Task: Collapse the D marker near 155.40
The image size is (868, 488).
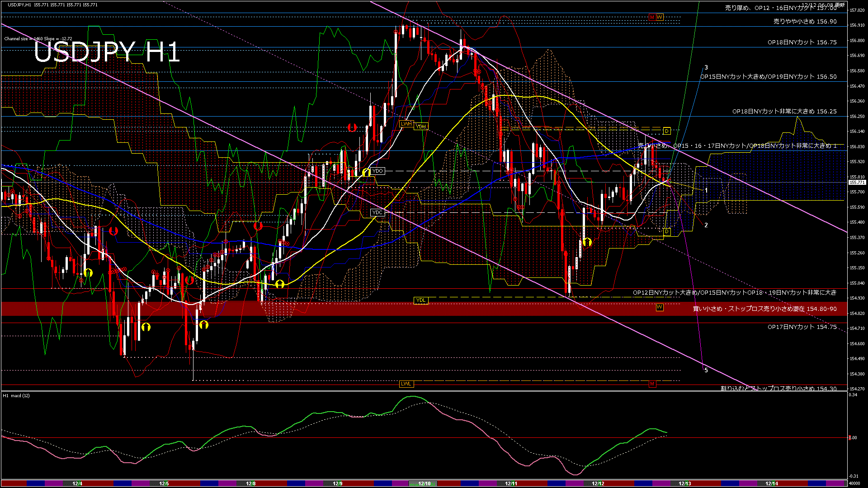Action: pyautogui.click(x=666, y=232)
